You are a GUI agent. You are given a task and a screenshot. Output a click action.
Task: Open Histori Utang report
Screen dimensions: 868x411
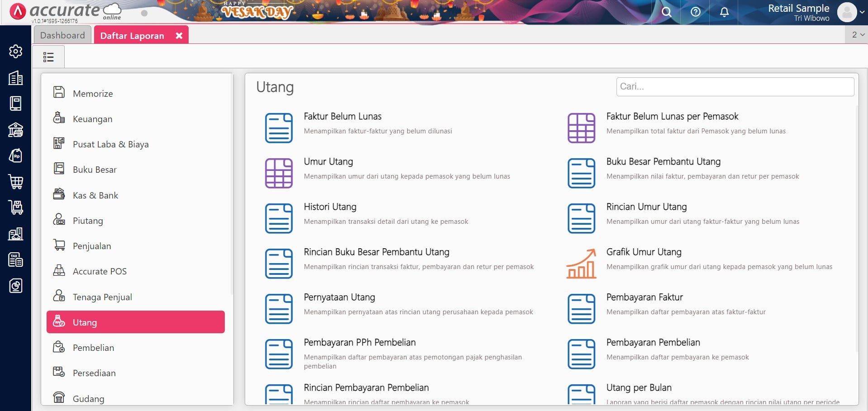(330, 207)
